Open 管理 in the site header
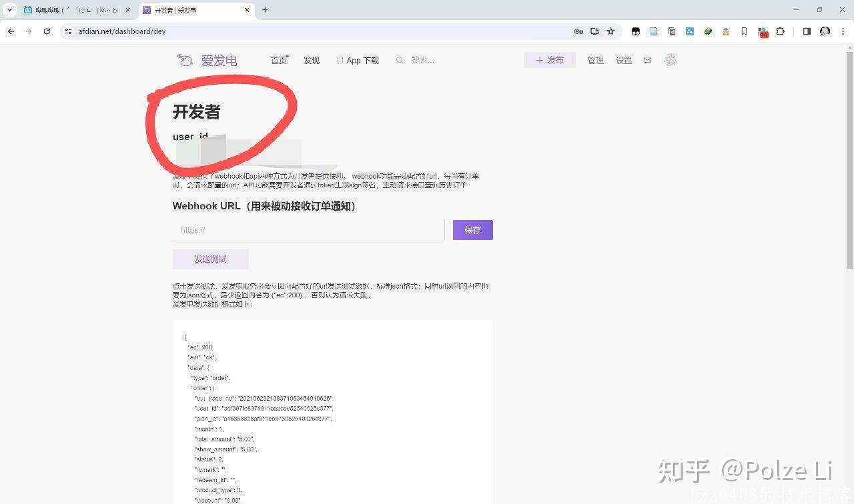The image size is (854, 504). (x=596, y=60)
